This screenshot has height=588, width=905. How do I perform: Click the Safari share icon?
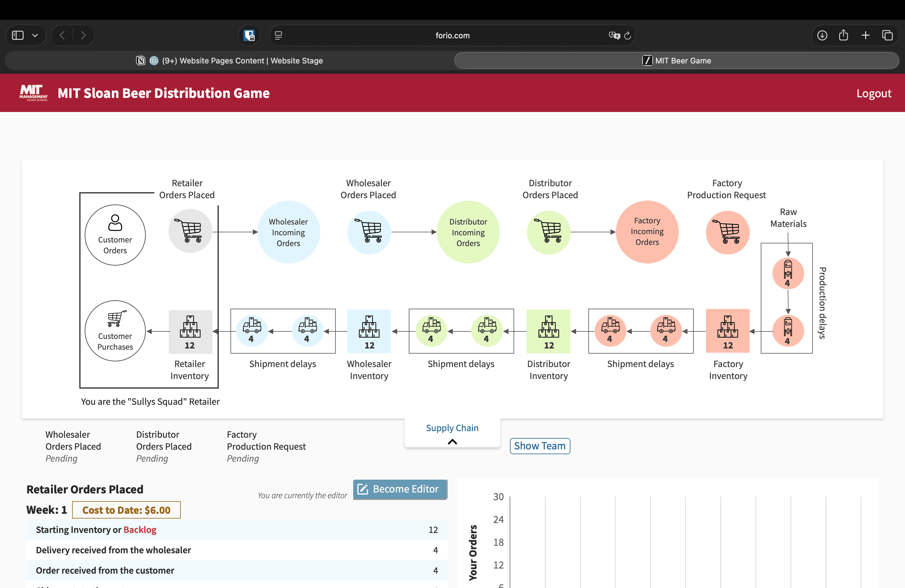843,35
